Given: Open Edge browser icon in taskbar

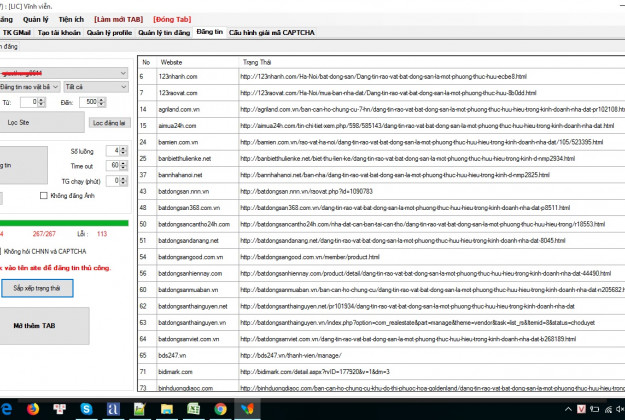Looking at the screenshot, I should tap(6, 409).
